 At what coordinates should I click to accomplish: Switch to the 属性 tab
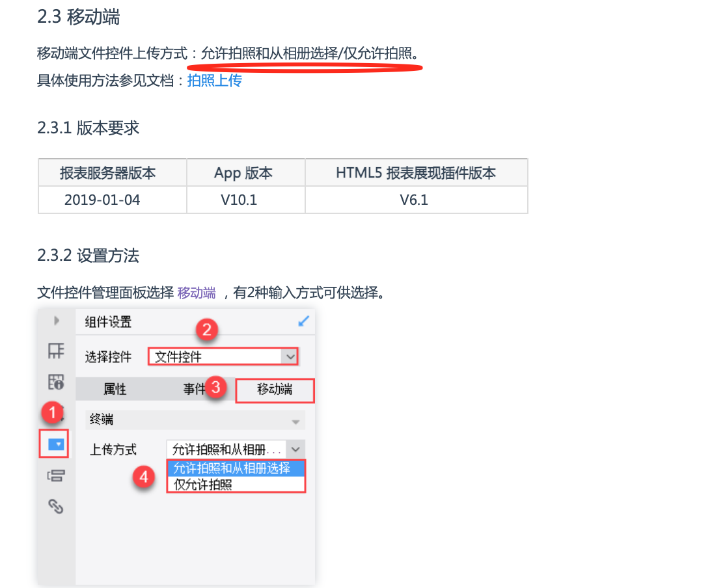(x=115, y=389)
